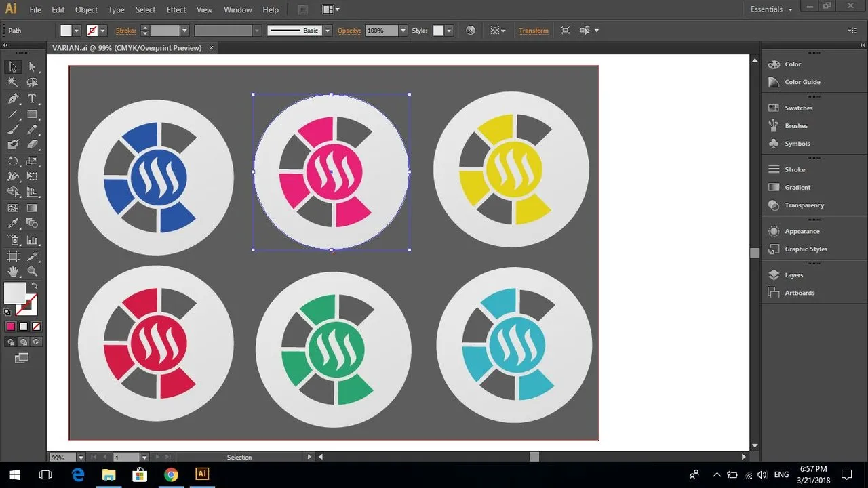This screenshot has width=868, height=488.
Task: Select the Eraser tool
Action: 32,144
